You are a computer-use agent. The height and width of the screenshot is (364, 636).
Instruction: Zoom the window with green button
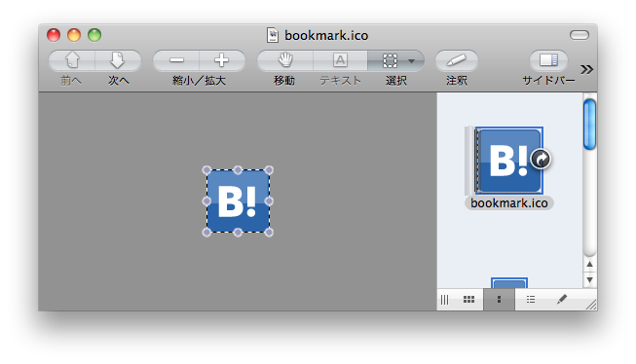pos(94,35)
